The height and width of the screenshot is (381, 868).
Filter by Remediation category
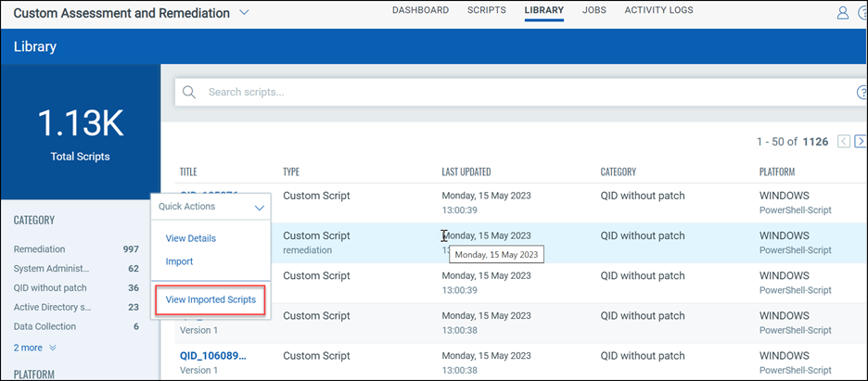pos(39,249)
